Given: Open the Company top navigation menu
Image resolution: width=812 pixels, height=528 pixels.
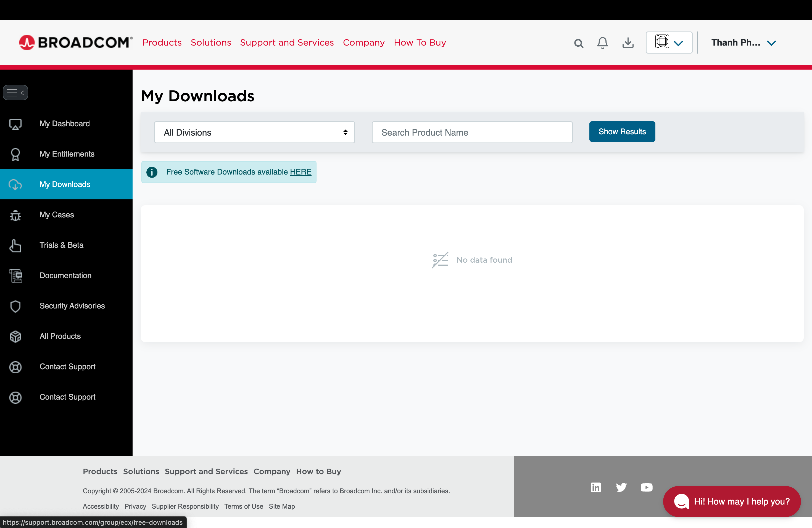Looking at the screenshot, I should (364, 42).
